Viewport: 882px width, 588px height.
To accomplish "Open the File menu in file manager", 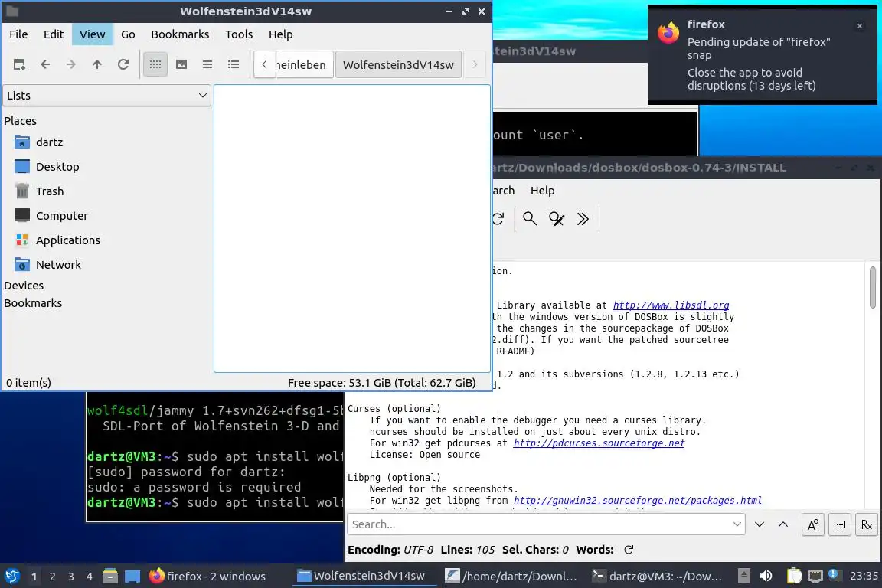I will [18, 34].
